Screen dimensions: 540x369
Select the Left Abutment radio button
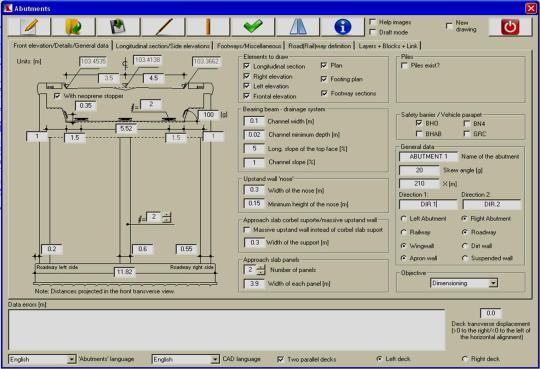tap(404, 218)
